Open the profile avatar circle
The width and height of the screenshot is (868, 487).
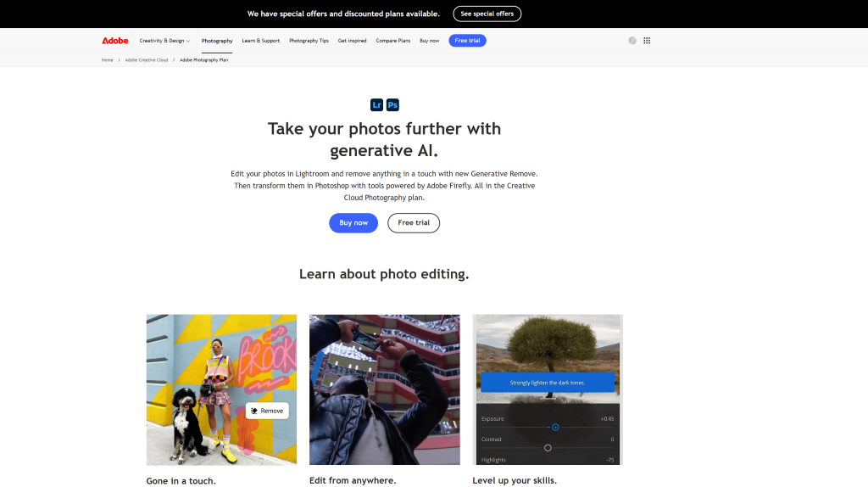pos(632,41)
